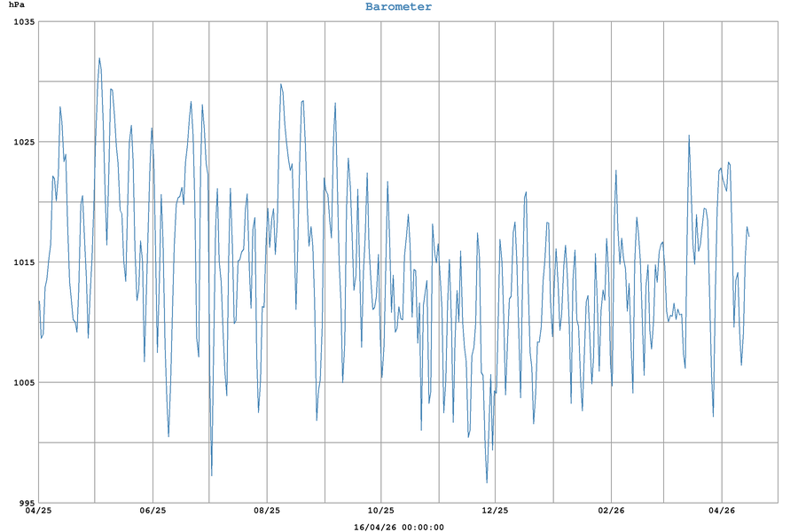Click the deep trough near 997 hPa after 06/25

[x=211, y=476]
